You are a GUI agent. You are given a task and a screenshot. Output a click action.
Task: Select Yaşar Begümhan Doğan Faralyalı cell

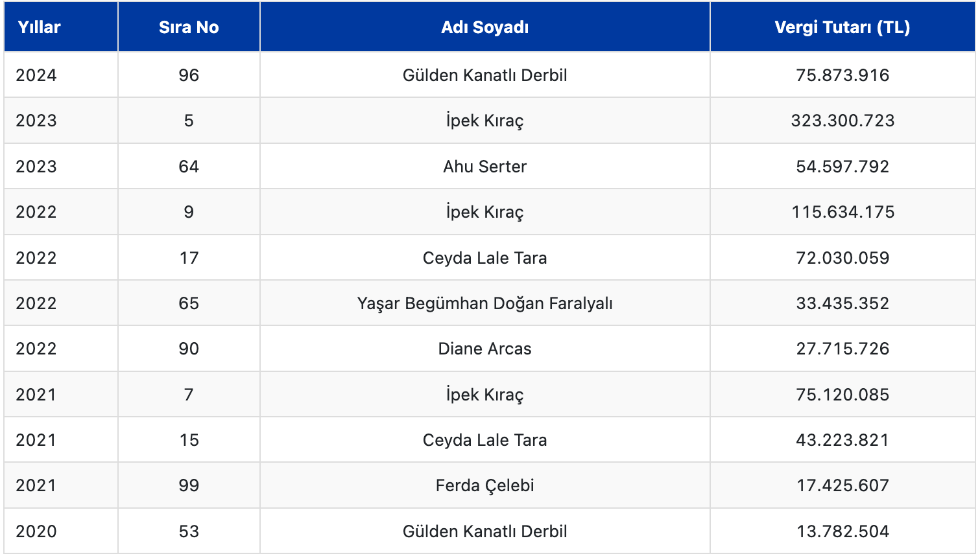(x=484, y=303)
